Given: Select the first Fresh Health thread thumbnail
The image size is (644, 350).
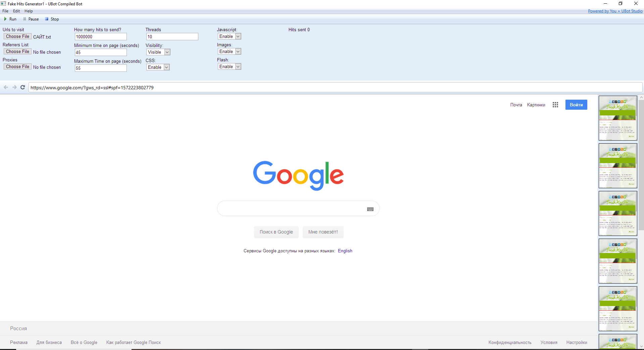Looking at the screenshot, I should (618, 118).
